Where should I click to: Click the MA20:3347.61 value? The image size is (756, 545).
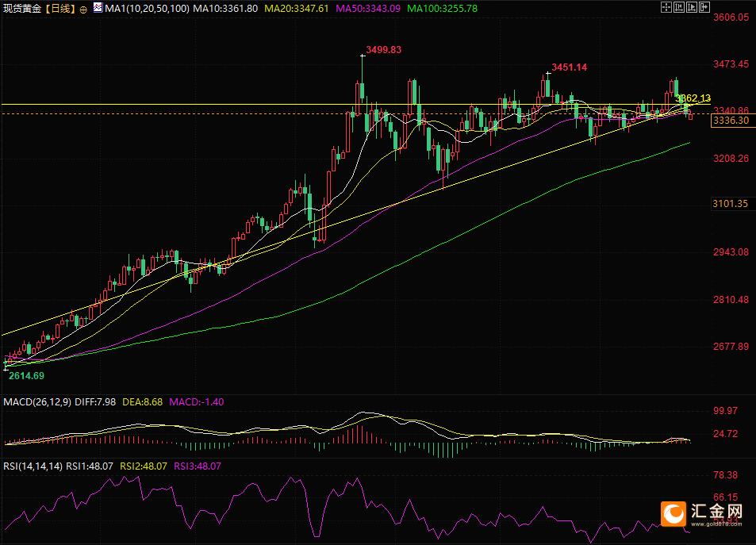pyautogui.click(x=297, y=8)
